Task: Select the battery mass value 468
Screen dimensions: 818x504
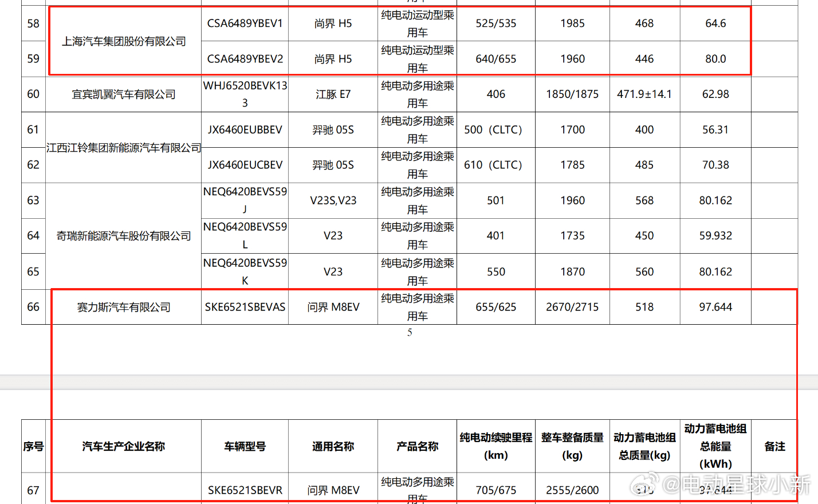Action: tap(644, 23)
